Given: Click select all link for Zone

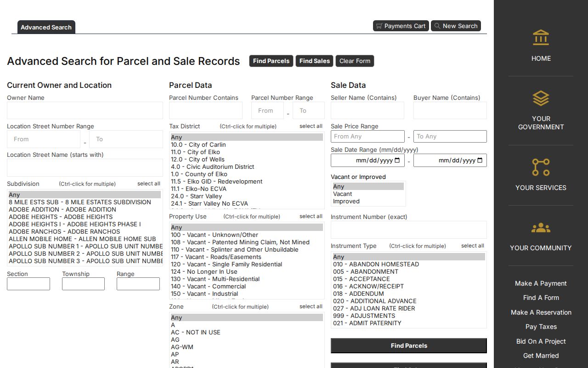Looking at the screenshot, I should [311, 306].
